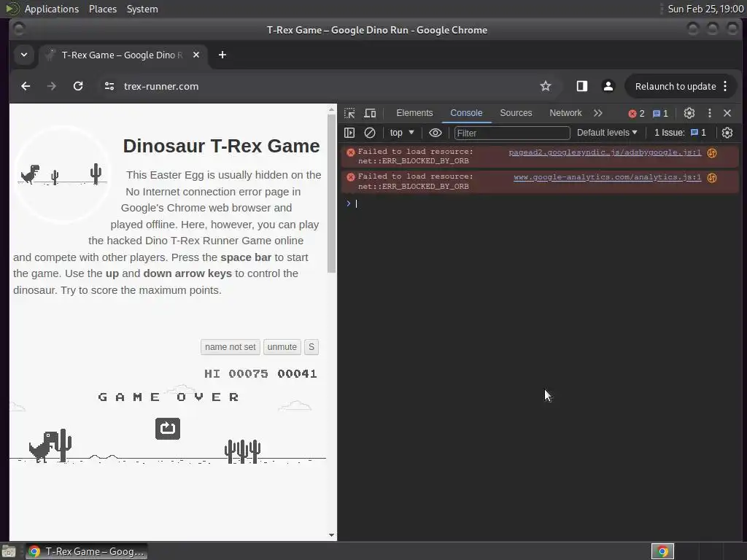
Task: View site information icon in the address bar
Action: (109, 86)
